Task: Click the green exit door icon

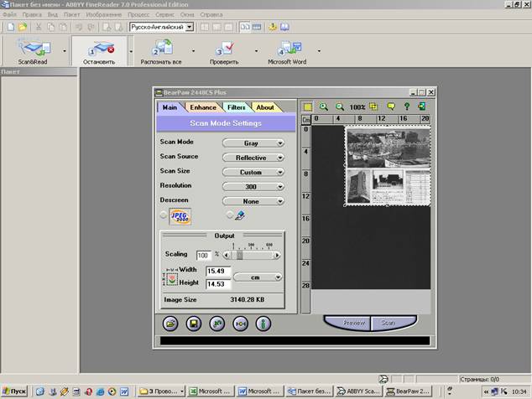Action: (422, 106)
